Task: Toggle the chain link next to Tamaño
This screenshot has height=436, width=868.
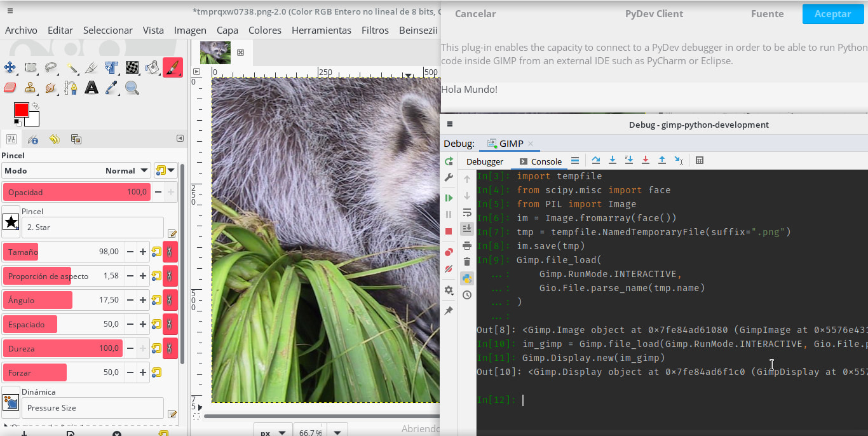Action: pos(170,252)
